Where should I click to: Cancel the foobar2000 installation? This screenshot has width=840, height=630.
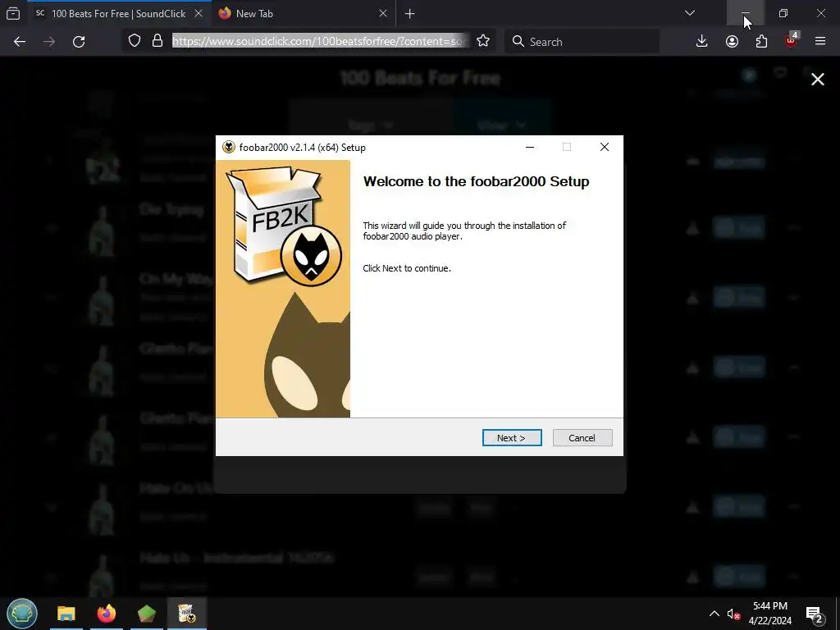click(x=582, y=438)
